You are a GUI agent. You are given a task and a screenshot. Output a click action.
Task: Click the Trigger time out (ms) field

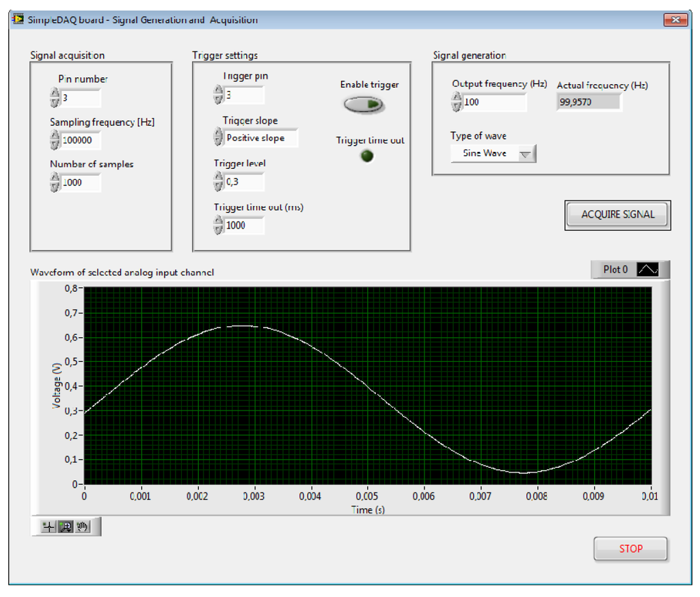tap(243, 225)
